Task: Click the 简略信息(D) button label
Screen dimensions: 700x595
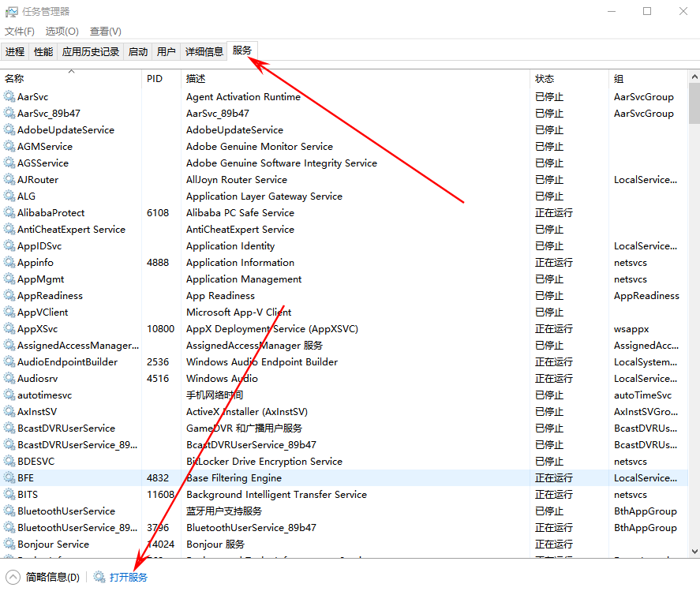Action: click(53, 577)
